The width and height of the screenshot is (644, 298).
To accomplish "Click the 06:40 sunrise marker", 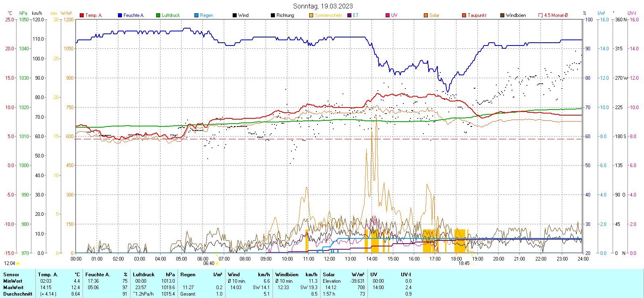I will point(209,263).
